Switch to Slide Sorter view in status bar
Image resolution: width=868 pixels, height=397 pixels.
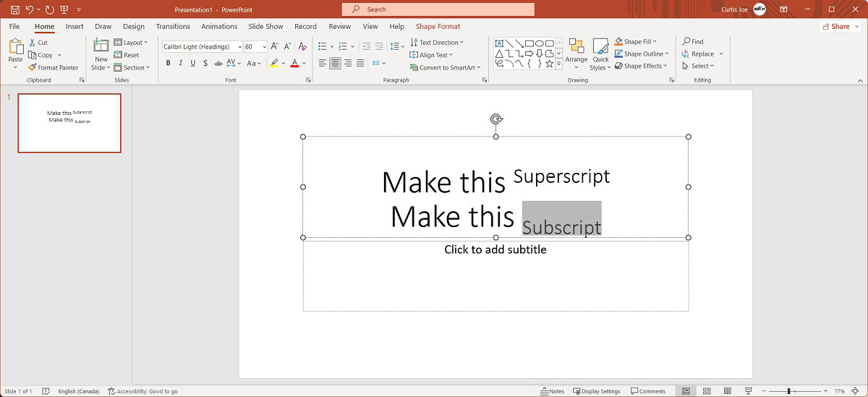(706, 391)
